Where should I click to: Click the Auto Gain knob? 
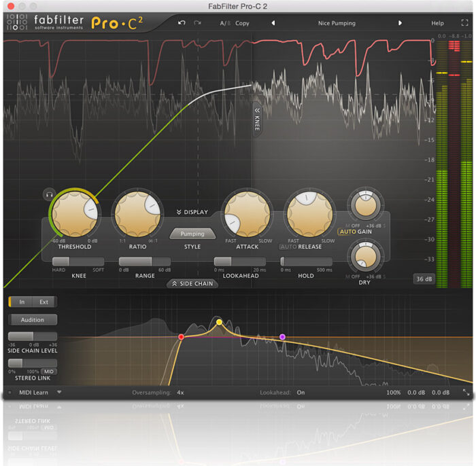click(366, 205)
